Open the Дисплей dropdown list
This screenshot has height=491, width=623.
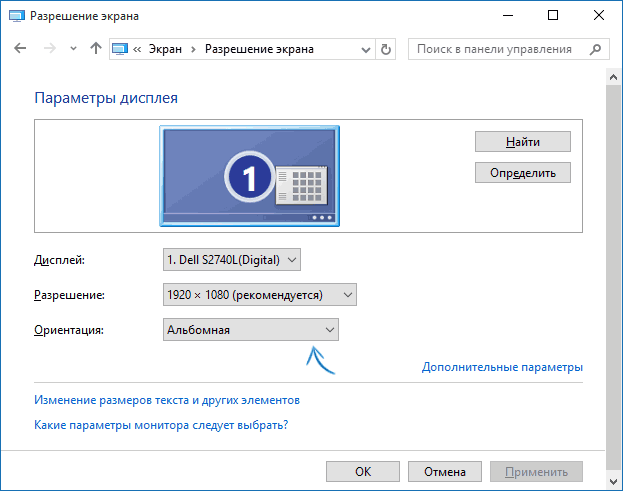231,260
